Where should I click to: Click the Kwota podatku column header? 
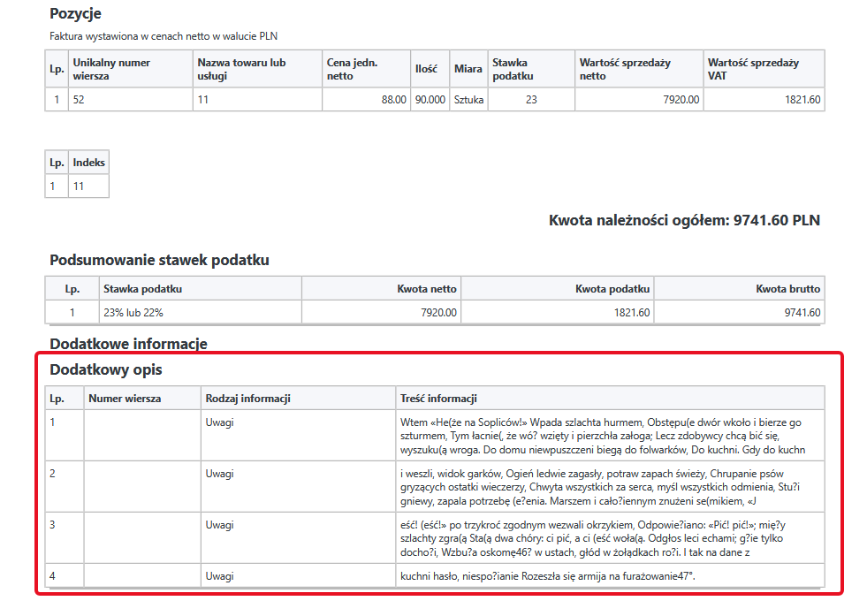click(x=558, y=289)
